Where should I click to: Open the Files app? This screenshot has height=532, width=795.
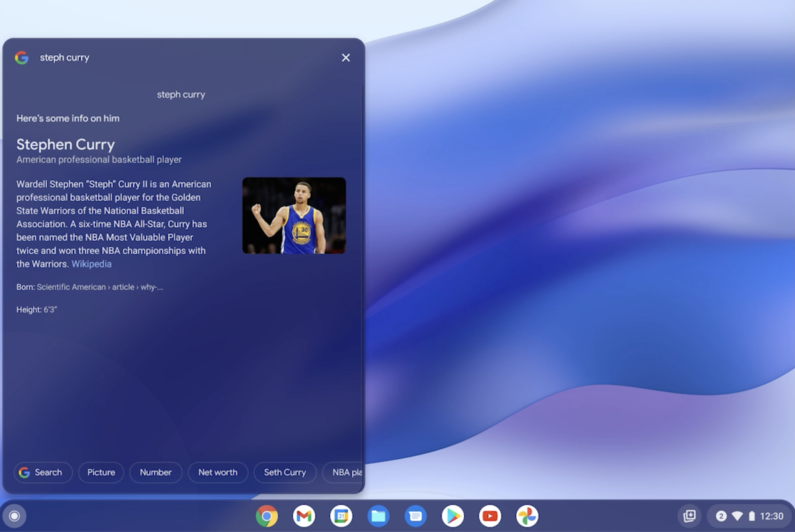[x=378, y=515]
